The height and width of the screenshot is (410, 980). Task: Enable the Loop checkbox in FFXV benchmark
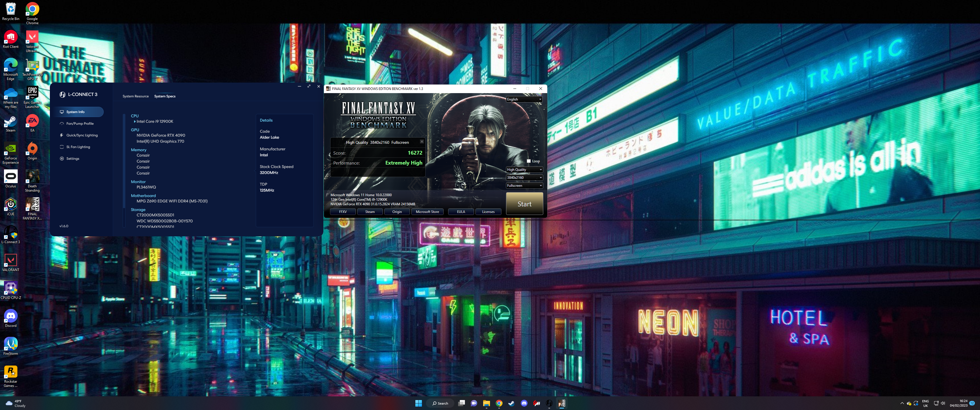[x=528, y=161]
